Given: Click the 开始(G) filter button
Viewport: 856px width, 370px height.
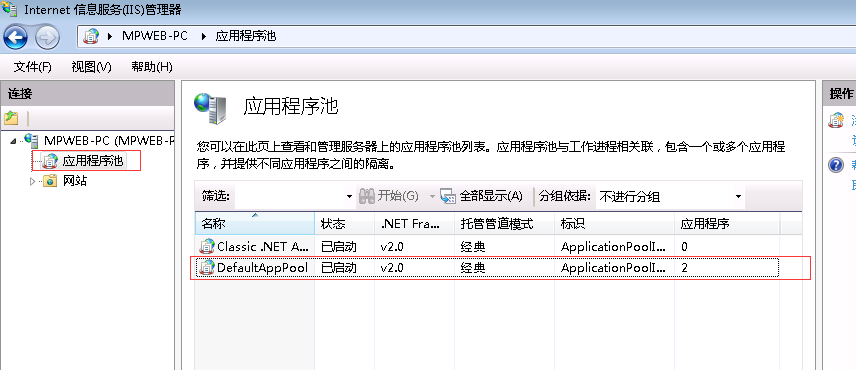Looking at the screenshot, I should click(x=389, y=196).
